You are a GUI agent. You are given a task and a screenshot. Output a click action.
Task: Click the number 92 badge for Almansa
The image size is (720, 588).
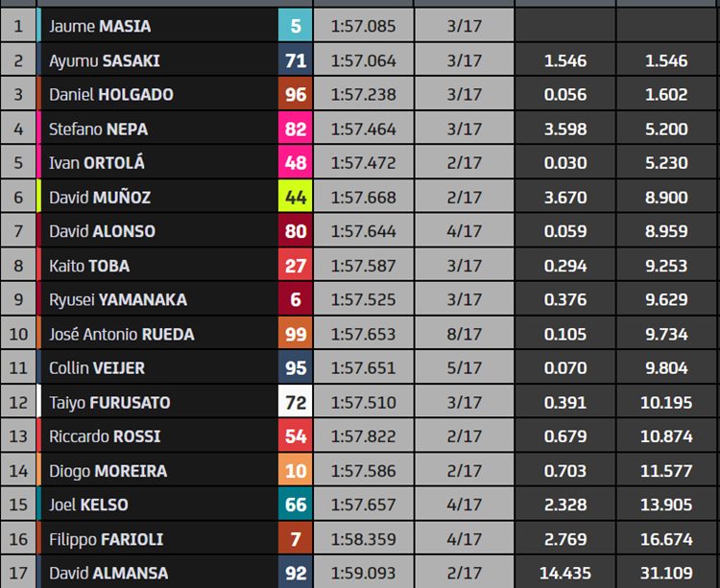(295, 573)
